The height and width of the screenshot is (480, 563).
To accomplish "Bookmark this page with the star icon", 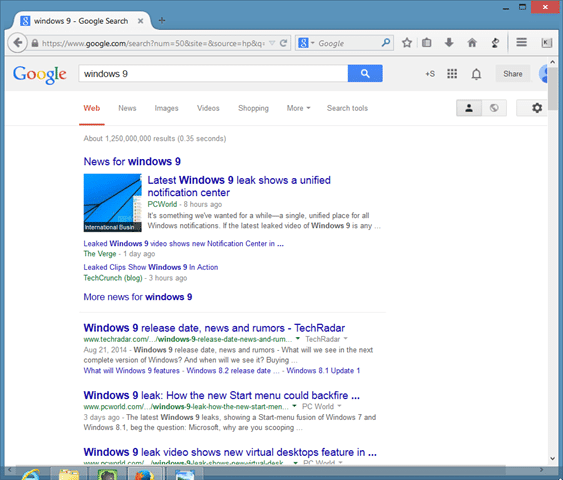I will point(407,43).
